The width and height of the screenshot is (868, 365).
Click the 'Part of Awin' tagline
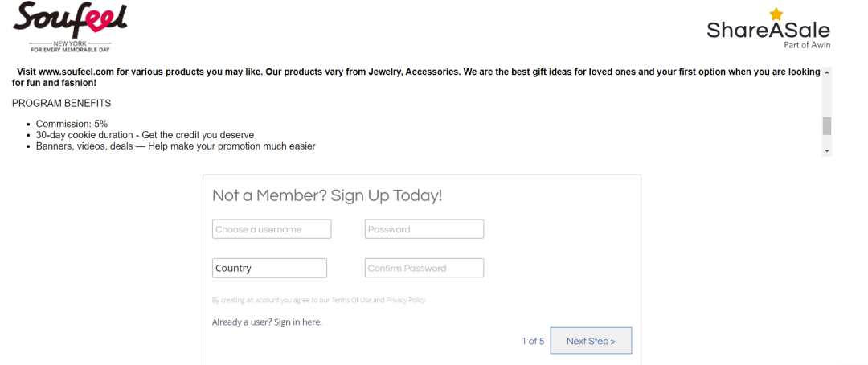tap(807, 45)
